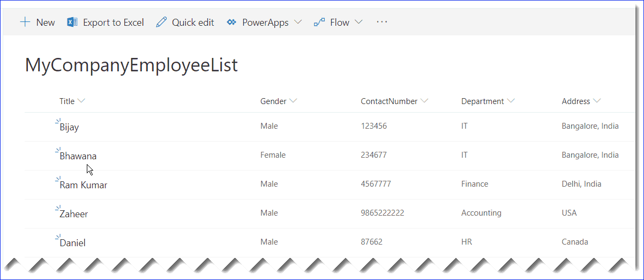The height and width of the screenshot is (280, 644).
Task: Click the Male gender cell in Daniel's row
Action: 269,242
